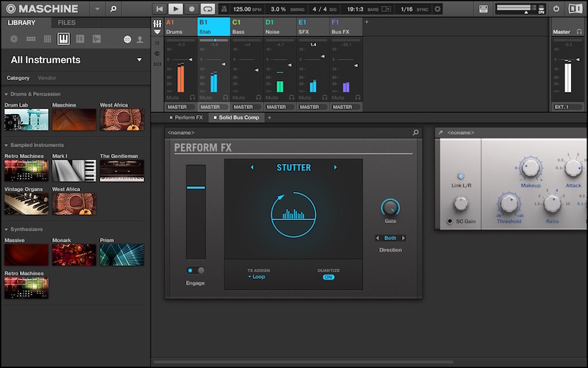Select the A1 Drums group

(180, 26)
